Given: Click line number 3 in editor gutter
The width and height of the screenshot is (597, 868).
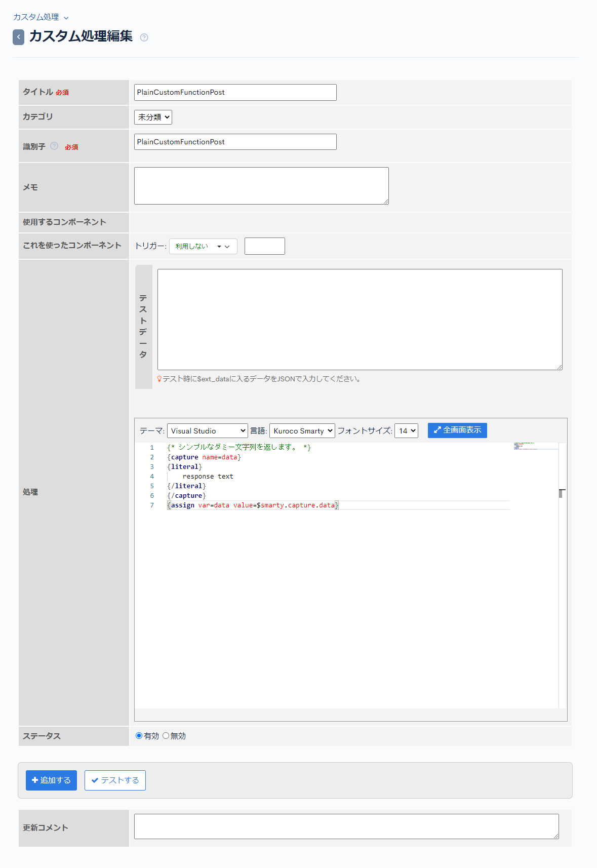Looking at the screenshot, I should [152, 467].
